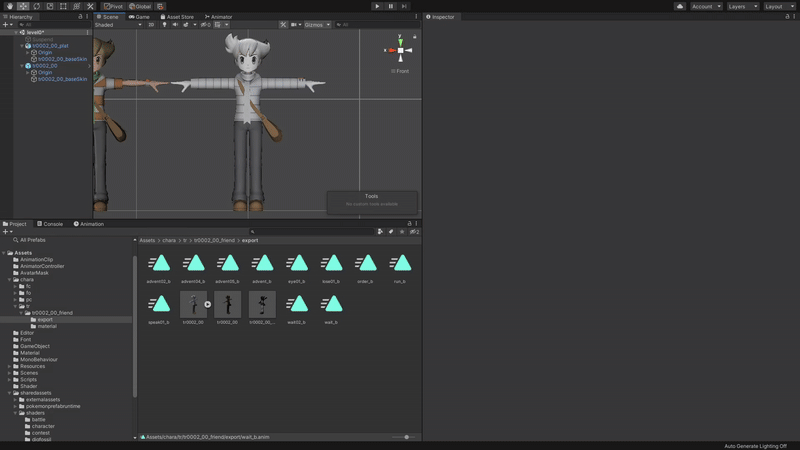
Task: Select the Hand tool in the toolbar
Action: coord(10,6)
